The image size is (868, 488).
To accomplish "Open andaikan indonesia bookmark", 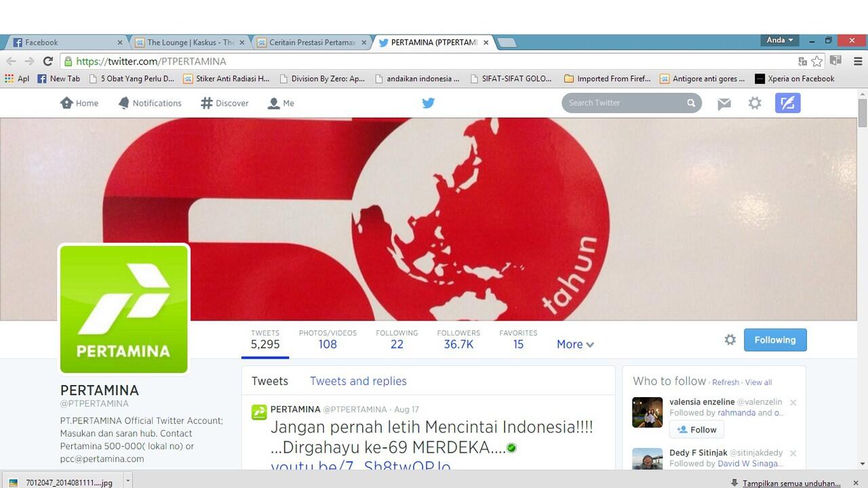I will click(417, 79).
